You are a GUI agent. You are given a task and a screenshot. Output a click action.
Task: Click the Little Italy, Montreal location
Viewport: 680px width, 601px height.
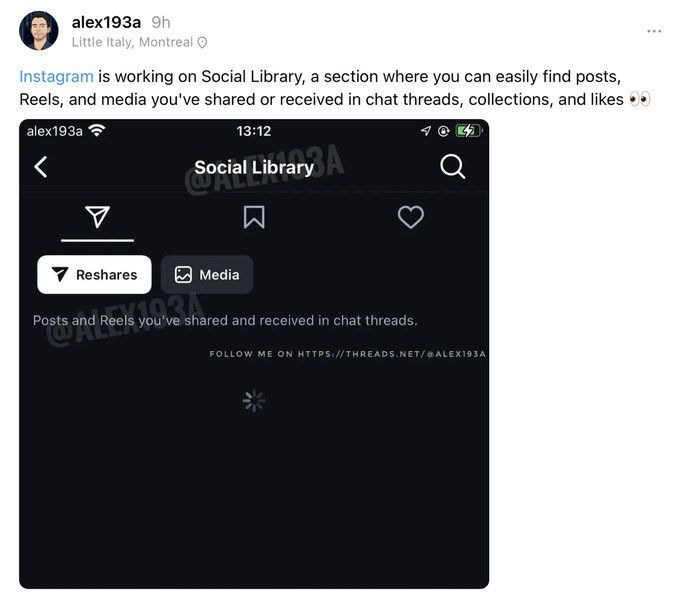click(132, 43)
